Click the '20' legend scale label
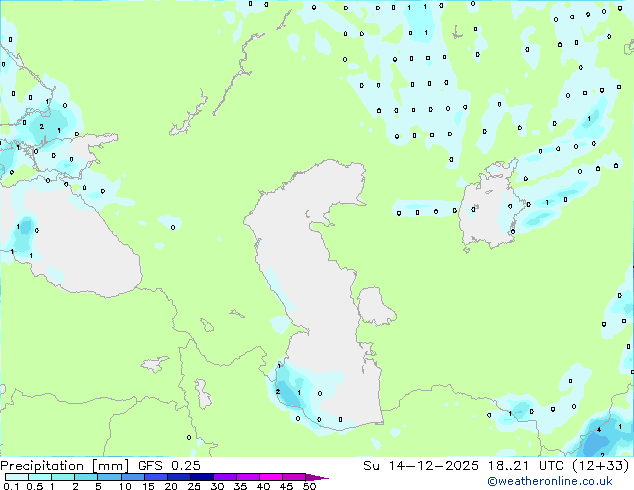Viewport: 634px width, 490px height. coord(171,486)
